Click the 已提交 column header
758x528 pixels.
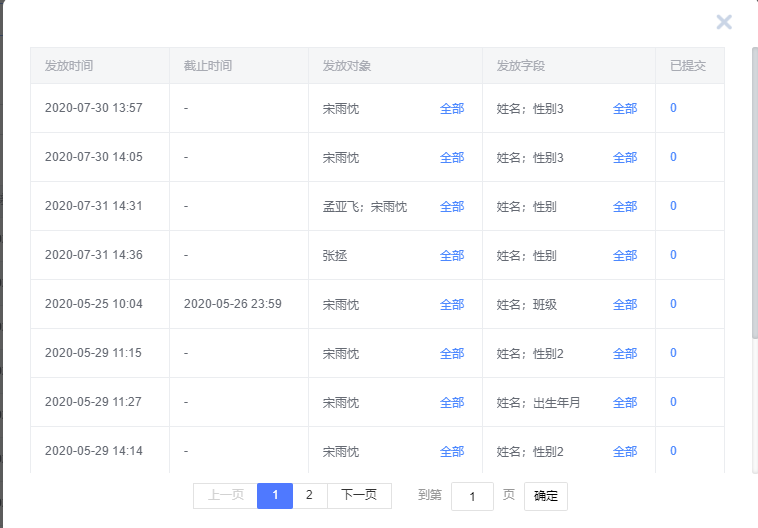click(688, 66)
